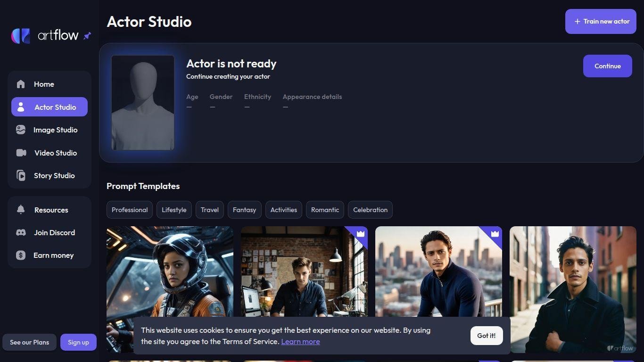Toggle the sidebar pin icon
This screenshot has width=644, height=362.
[x=87, y=36]
